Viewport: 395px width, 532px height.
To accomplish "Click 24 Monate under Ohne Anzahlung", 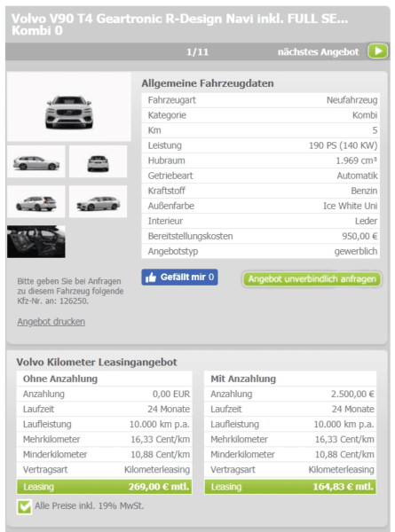I will coord(169,409).
